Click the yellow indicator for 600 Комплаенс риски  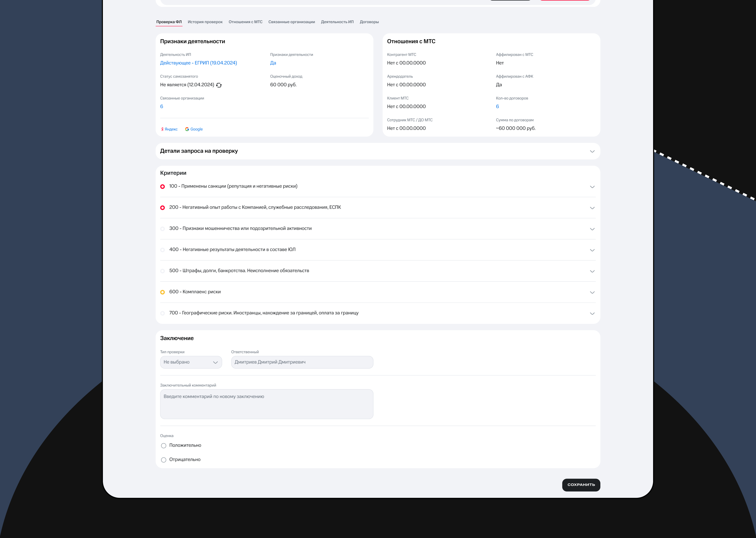[x=162, y=292]
